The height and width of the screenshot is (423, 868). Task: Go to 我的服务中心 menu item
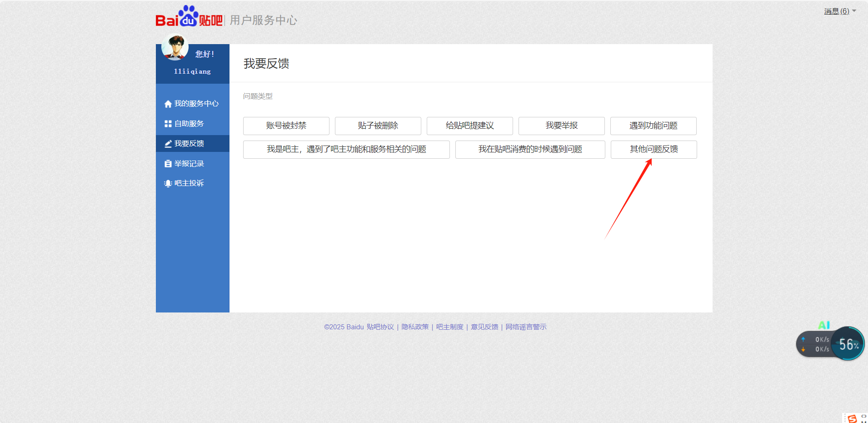196,104
